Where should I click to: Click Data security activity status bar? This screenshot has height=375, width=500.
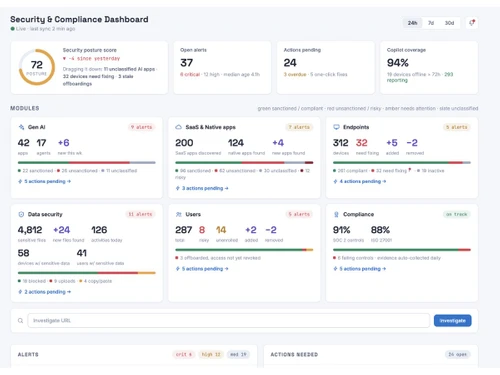(87, 273)
